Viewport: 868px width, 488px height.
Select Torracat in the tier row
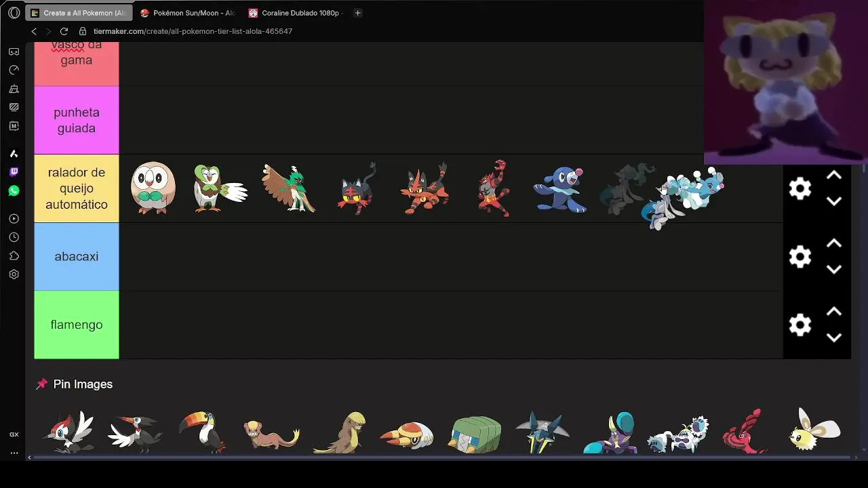click(x=425, y=188)
